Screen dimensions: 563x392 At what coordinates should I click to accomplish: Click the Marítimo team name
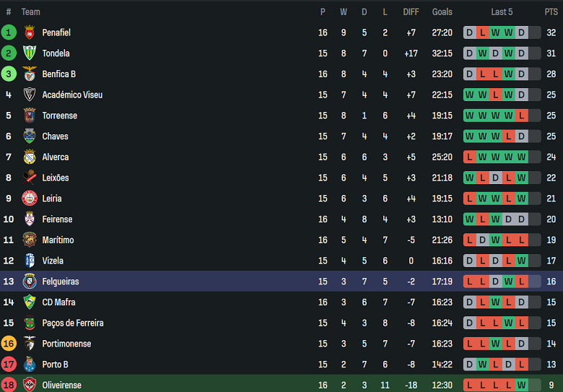click(x=58, y=240)
